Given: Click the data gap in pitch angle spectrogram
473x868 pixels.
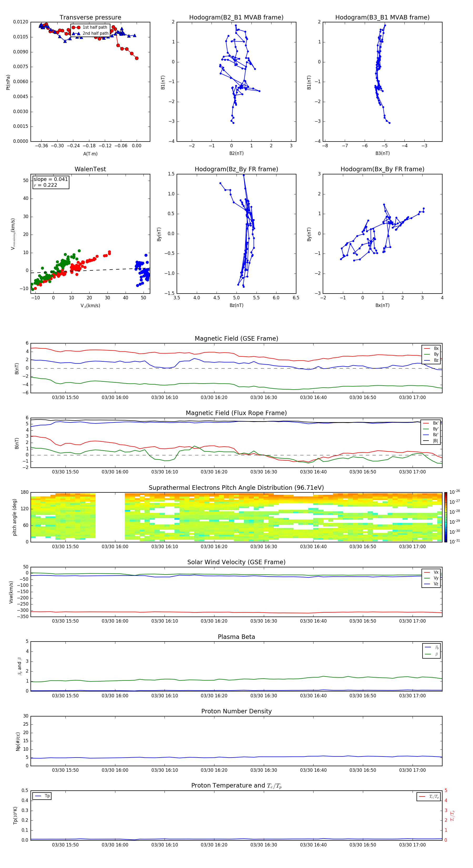Looking at the screenshot, I should [x=110, y=517].
